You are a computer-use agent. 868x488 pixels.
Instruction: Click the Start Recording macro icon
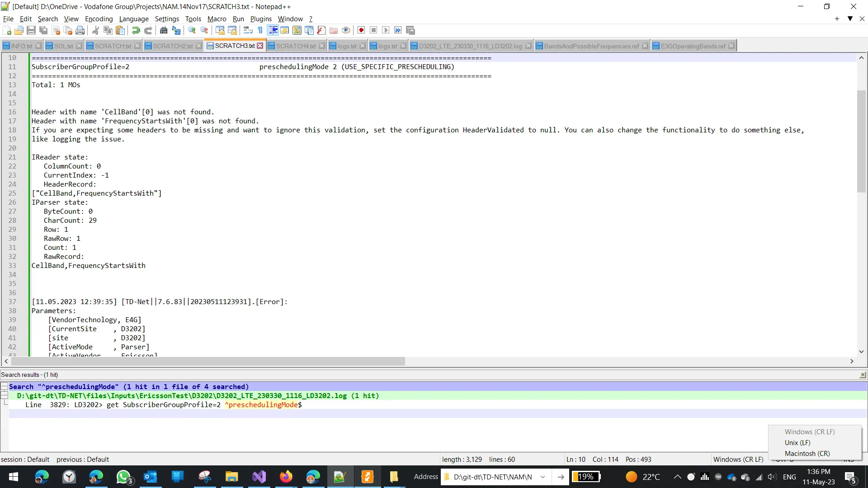click(x=361, y=30)
